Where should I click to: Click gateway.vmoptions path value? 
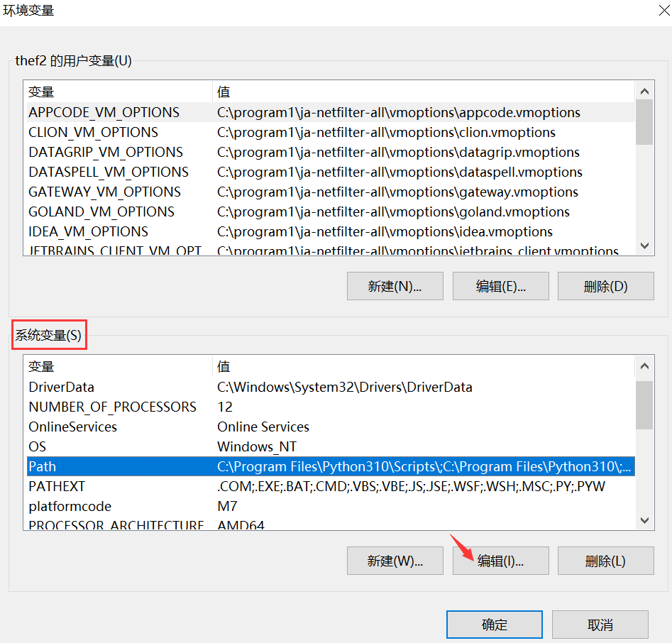397,192
